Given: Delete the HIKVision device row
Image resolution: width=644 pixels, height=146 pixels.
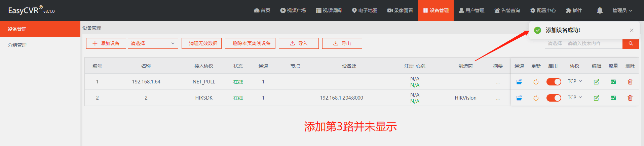Looking at the screenshot, I should 630,98.
